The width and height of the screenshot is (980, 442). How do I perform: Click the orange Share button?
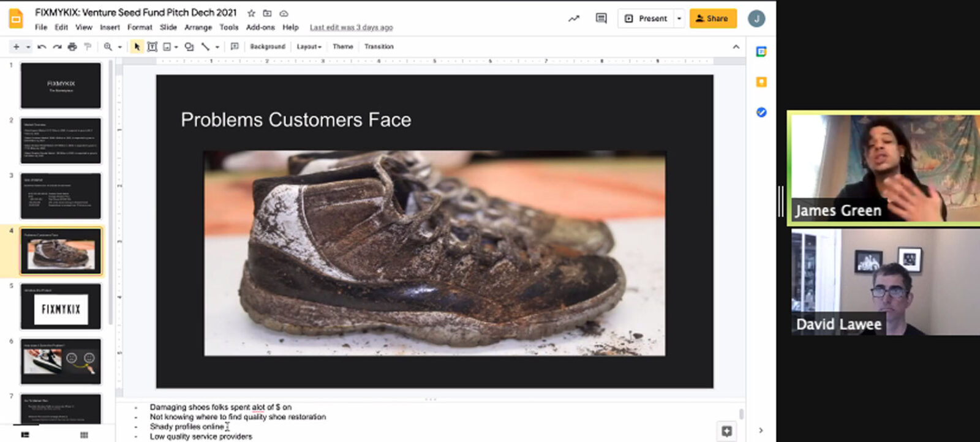(x=713, y=18)
